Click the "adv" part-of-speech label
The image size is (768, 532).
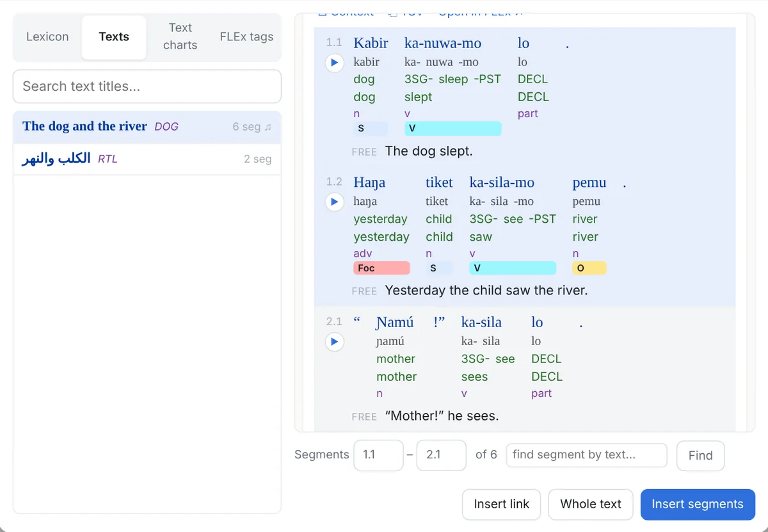pos(363,254)
